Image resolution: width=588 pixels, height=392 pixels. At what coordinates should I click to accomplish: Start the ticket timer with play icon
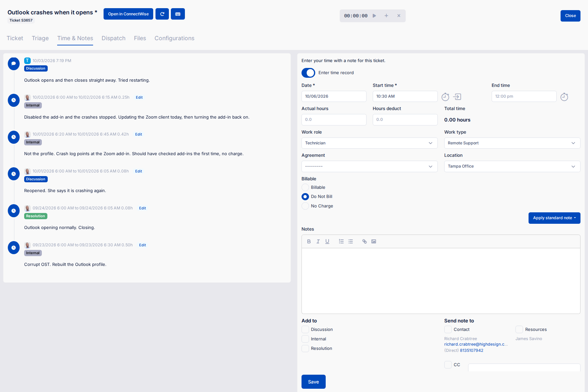(x=374, y=16)
